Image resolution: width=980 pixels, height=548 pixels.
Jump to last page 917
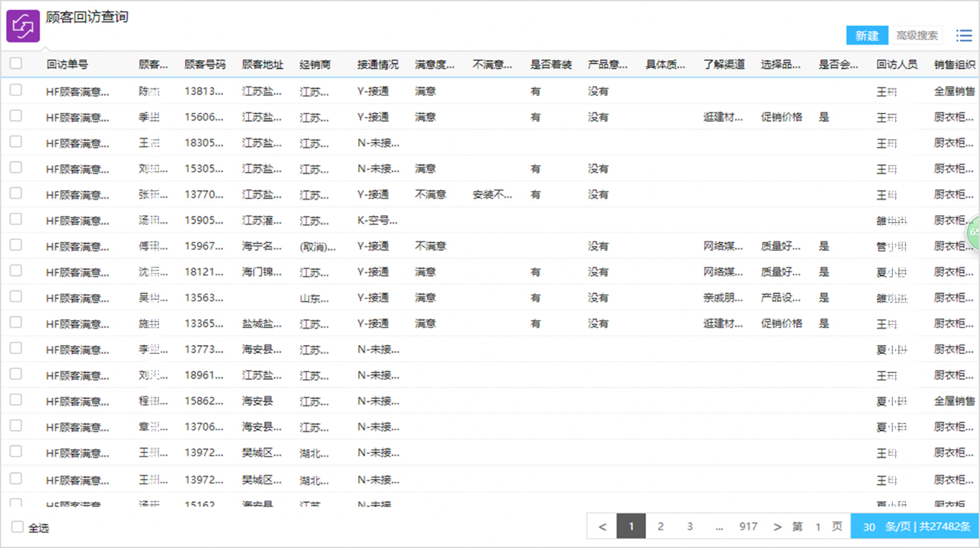pos(748,526)
